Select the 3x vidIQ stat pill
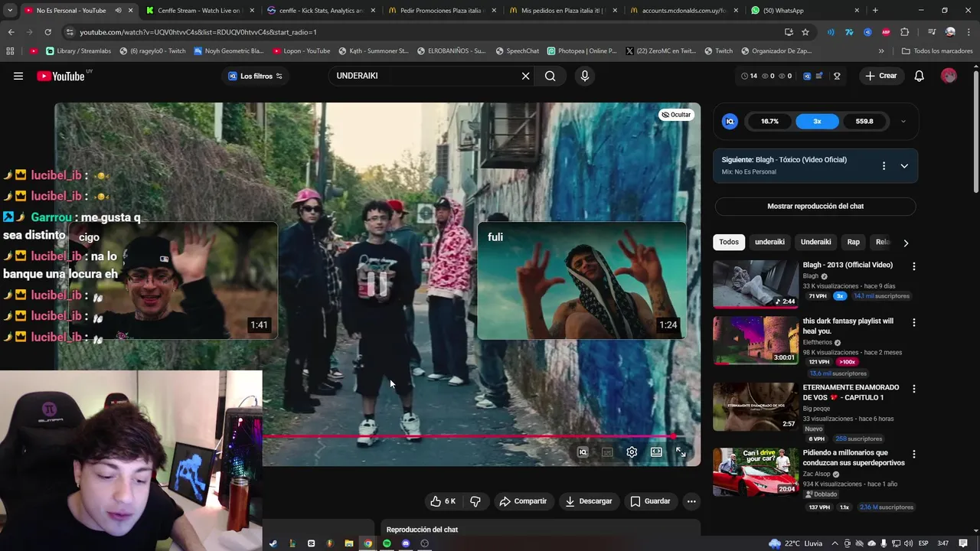The height and width of the screenshot is (551, 980). (x=817, y=121)
